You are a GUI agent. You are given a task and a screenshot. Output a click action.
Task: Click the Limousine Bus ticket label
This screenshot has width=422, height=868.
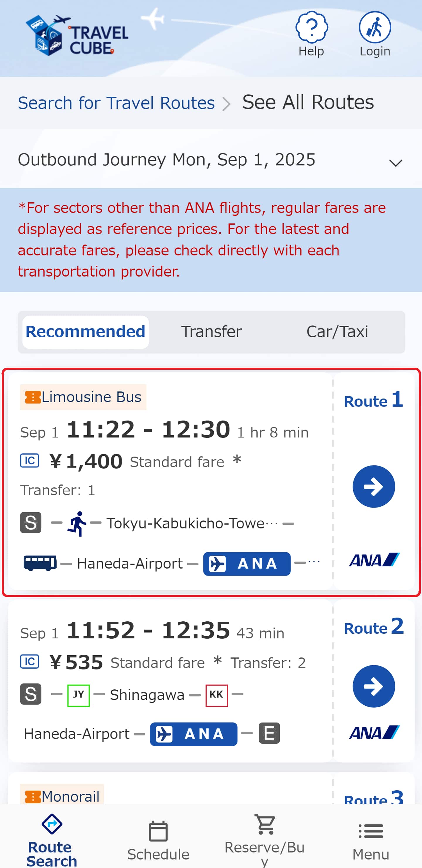point(83,397)
